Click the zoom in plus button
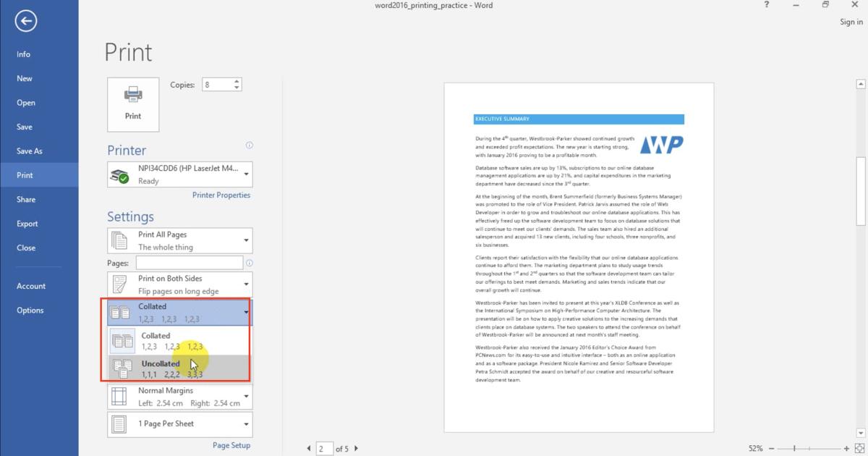868x456 pixels. coord(847,449)
